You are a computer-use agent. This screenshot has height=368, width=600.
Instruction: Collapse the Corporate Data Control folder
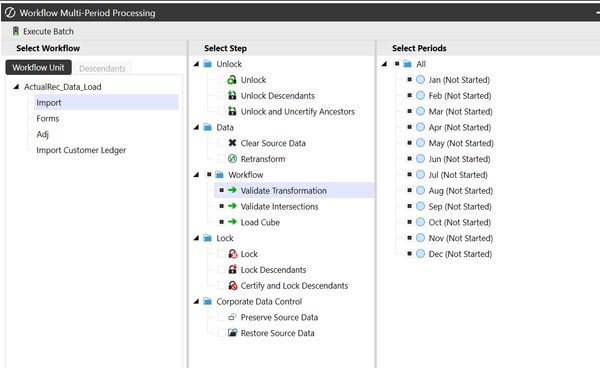click(x=196, y=301)
